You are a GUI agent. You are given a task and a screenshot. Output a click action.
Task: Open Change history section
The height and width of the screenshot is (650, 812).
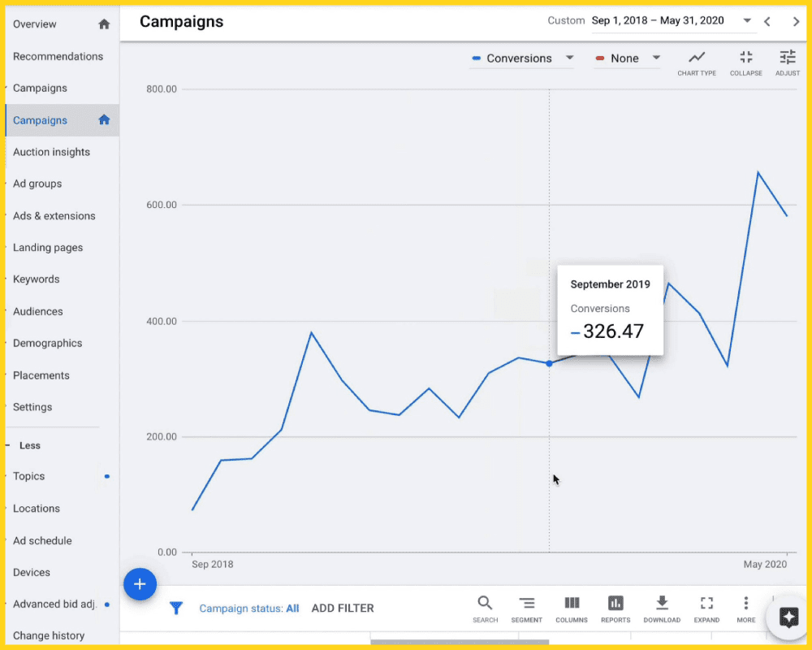49,635
